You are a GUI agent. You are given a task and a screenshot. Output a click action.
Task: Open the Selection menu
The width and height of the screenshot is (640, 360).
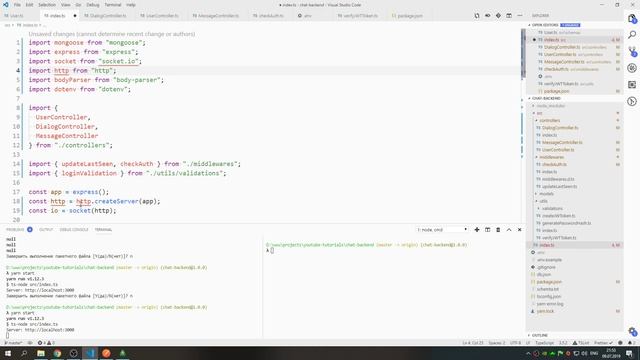47,5
